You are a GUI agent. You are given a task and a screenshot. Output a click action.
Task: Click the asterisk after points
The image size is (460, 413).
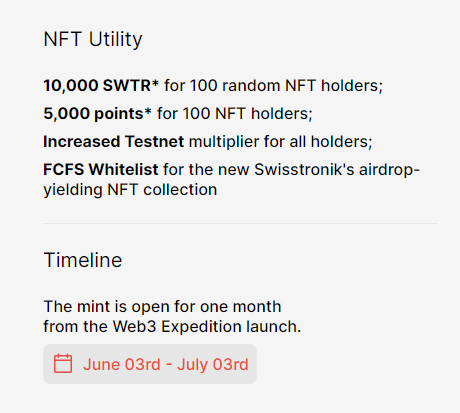(148, 111)
